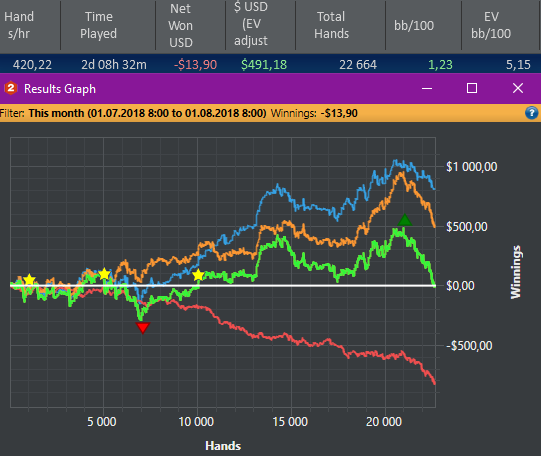Close the Results Graph window
The image size is (541, 456).
point(518,88)
